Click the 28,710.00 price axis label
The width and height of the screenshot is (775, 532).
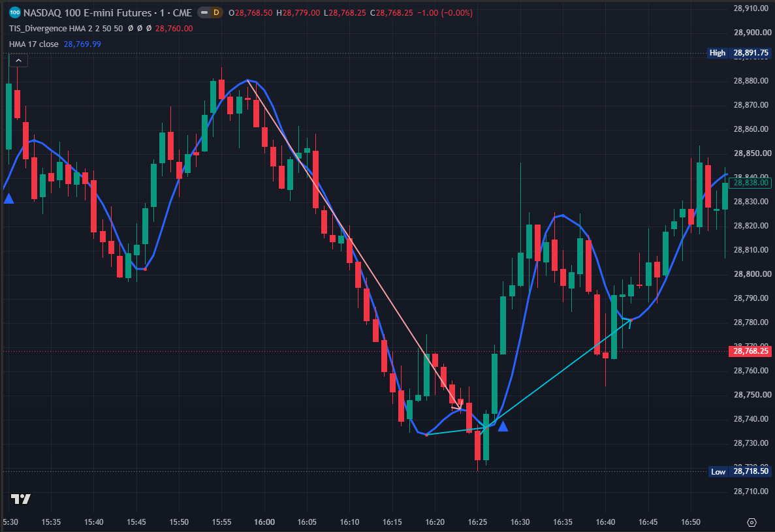pos(752,492)
